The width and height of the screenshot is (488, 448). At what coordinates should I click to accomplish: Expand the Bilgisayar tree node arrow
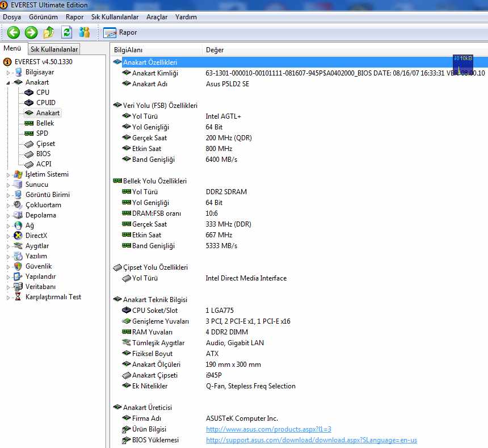pos(9,73)
